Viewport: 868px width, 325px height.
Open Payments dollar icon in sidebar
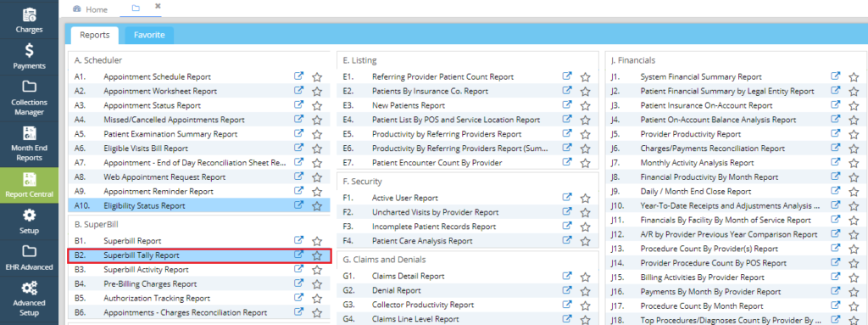click(x=29, y=57)
